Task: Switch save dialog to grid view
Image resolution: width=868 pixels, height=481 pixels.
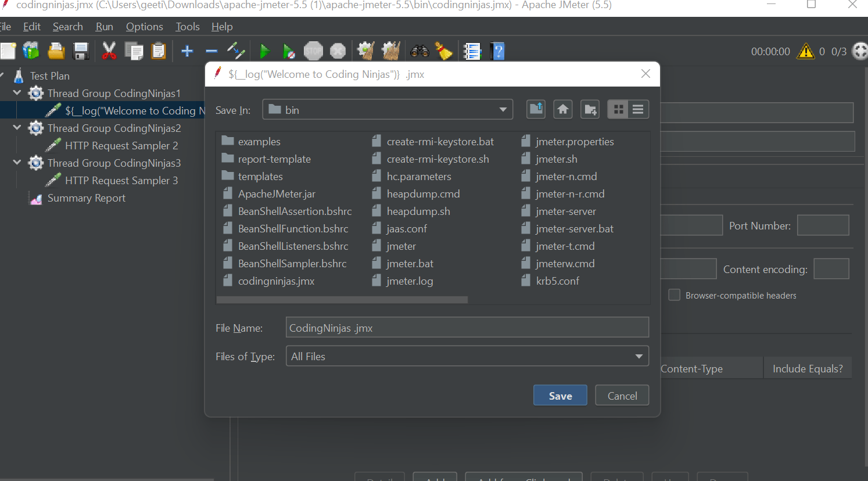Action: click(x=618, y=109)
